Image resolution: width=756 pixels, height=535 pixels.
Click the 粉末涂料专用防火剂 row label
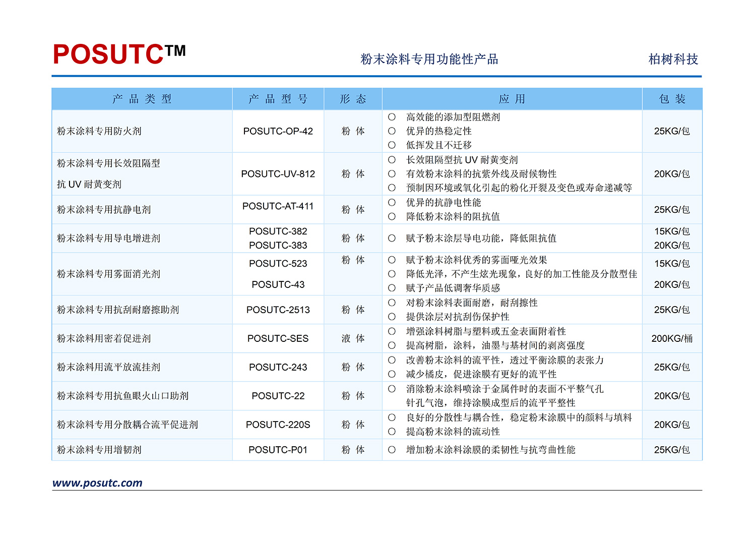tap(99, 131)
